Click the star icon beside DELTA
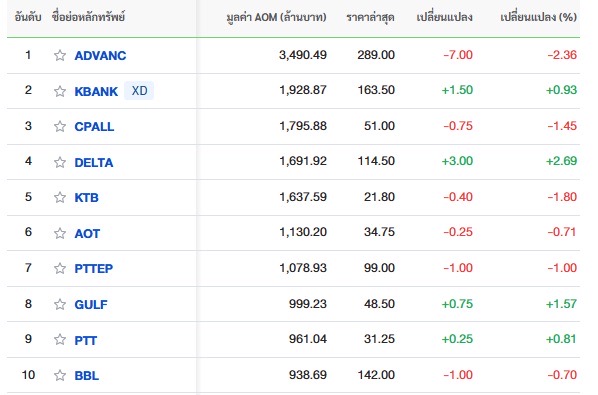This screenshot has width=598, height=395. (x=60, y=162)
